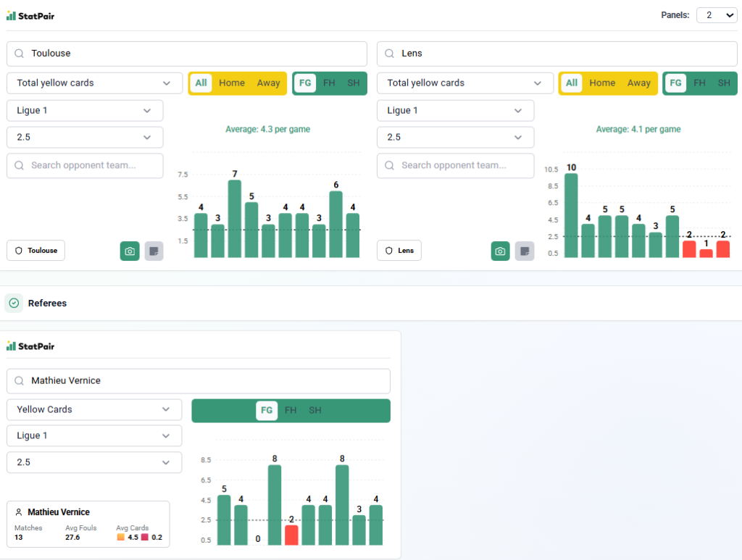Image resolution: width=742 pixels, height=560 pixels.
Task: Click the Lens team badge button
Action: pos(399,251)
